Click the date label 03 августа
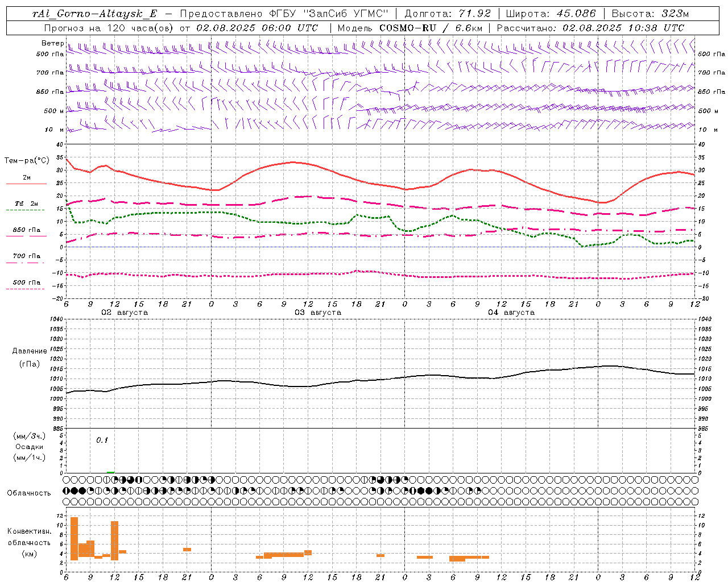 318,313
